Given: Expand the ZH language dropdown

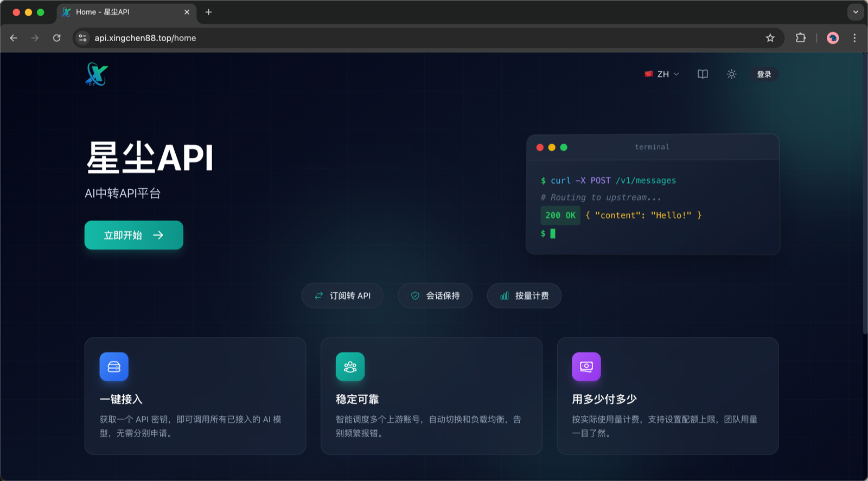Looking at the screenshot, I should click(x=661, y=74).
